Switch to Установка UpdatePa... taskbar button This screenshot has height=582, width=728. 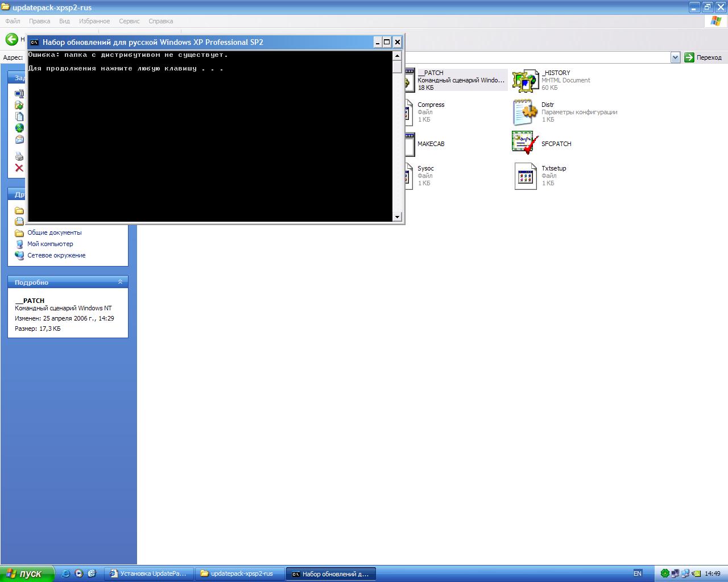[x=149, y=573]
